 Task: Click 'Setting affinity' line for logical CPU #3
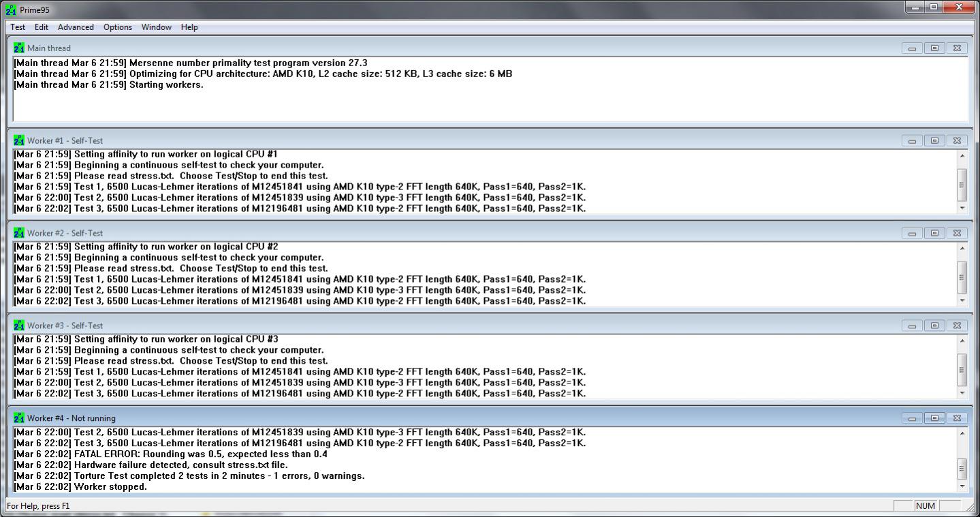coord(146,340)
